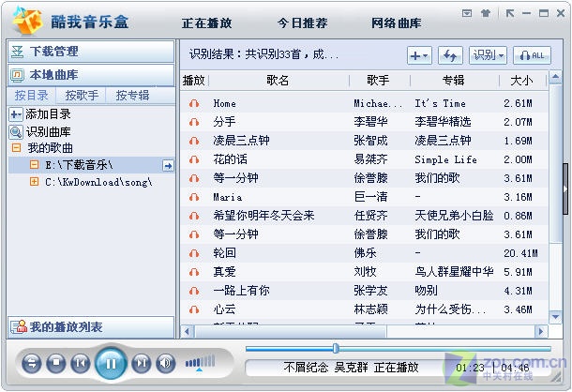
Task: Adjust the volume level bars
Action: pos(200,362)
